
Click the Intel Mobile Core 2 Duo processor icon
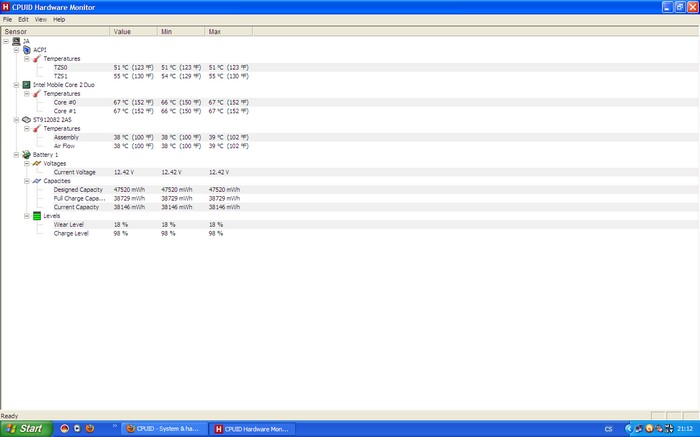27,85
